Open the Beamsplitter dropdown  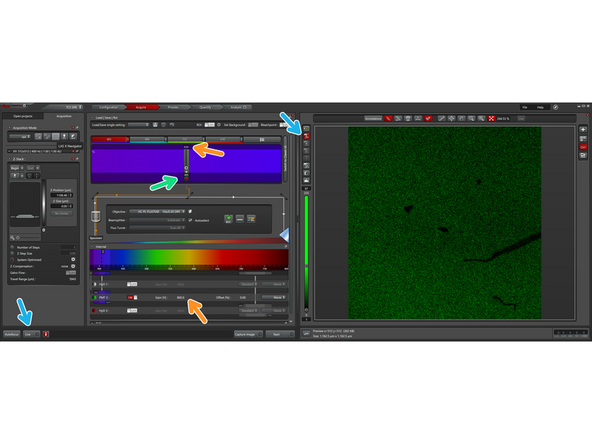pos(158,220)
